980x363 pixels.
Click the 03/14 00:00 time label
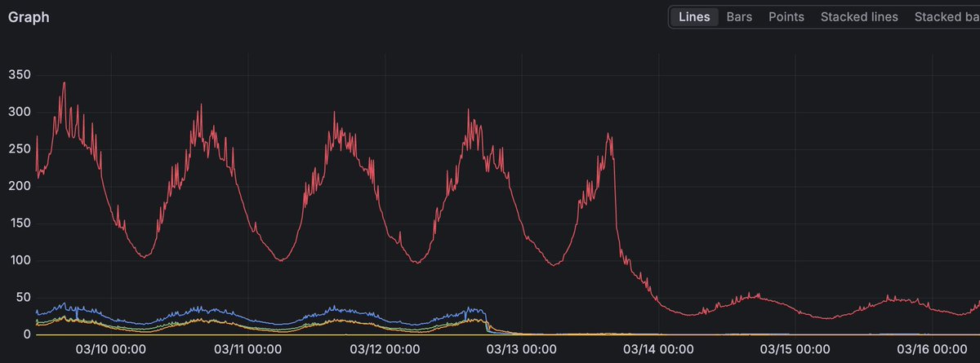(x=657, y=349)
